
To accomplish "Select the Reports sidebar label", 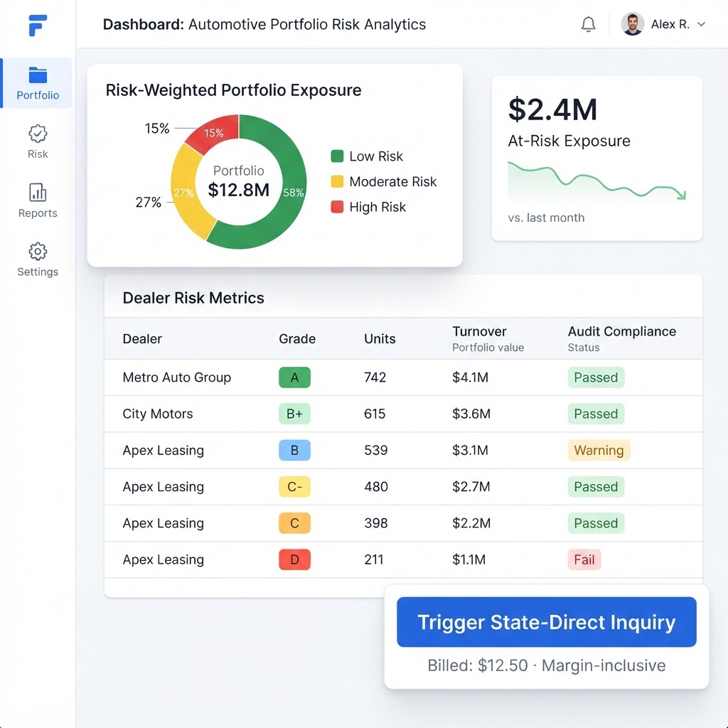I will pyautogui.click(x=38, y=213).
